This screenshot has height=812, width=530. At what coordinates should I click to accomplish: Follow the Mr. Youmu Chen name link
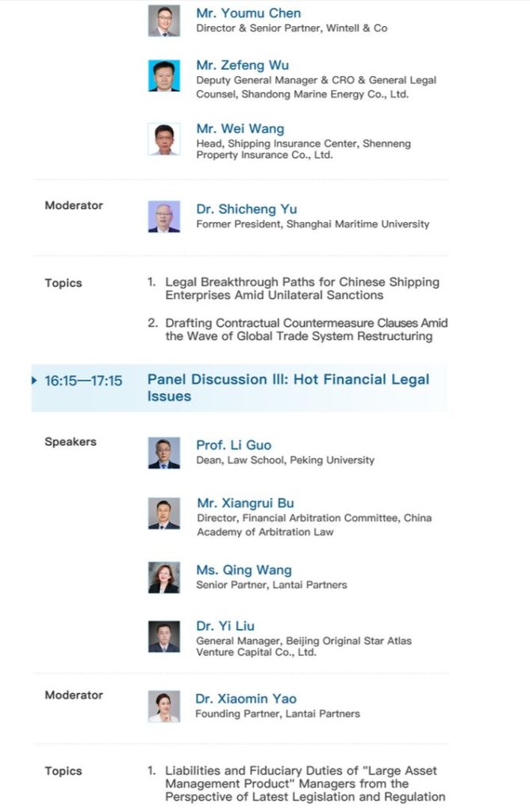click(x=248, y=13)
